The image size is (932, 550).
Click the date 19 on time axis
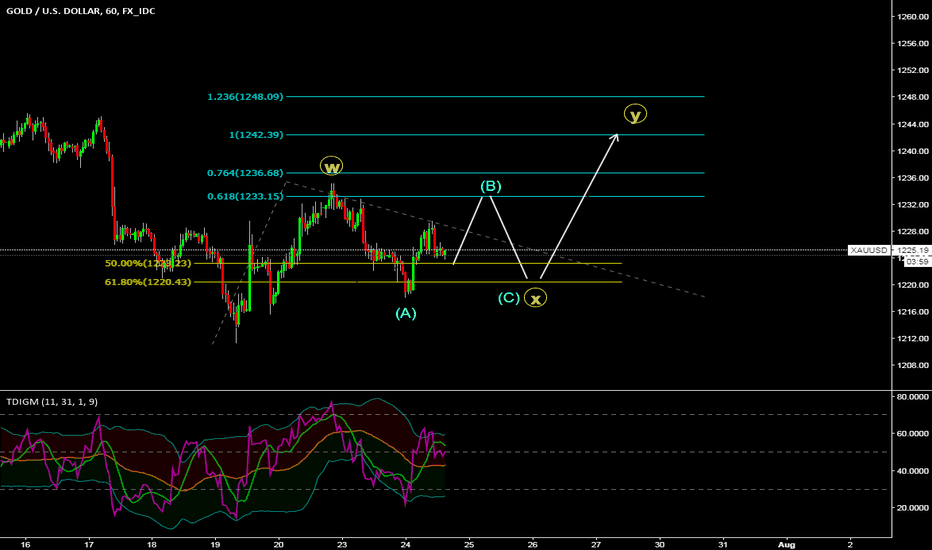pyautogui.click(x=215, y=544)
